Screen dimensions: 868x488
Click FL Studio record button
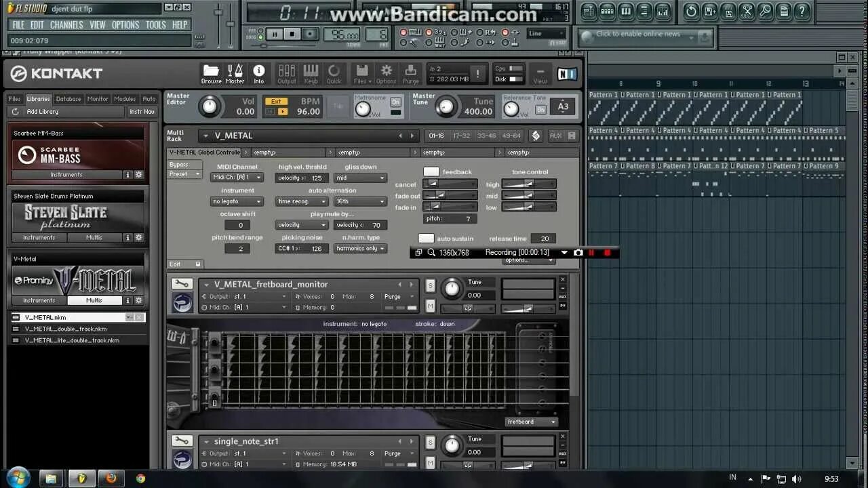(310, 34)
